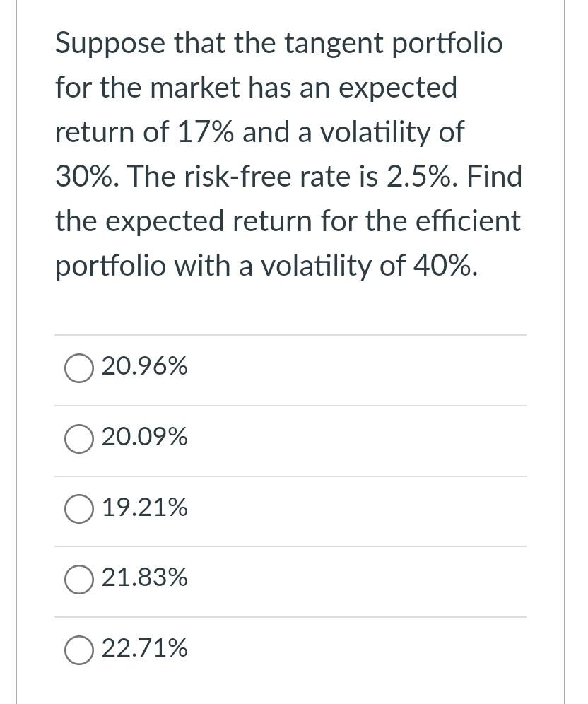Click the radio circle beside 22.71%

[x=78, y=650]
